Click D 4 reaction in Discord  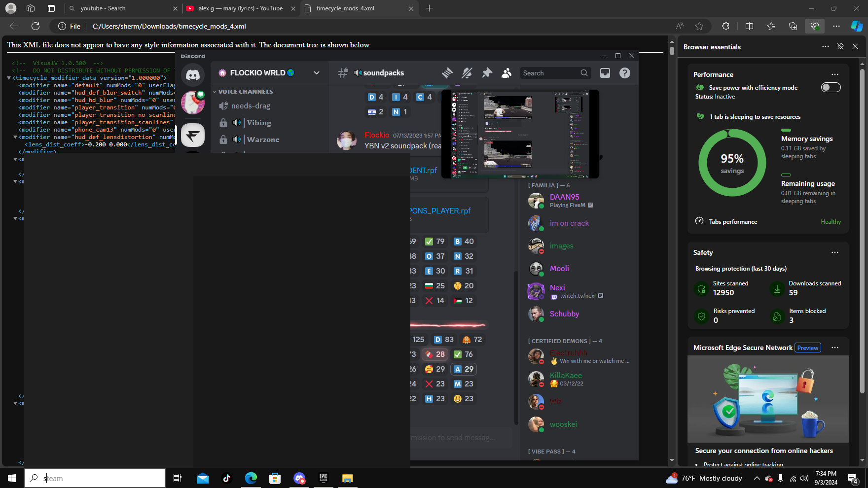tap(376, 97)
